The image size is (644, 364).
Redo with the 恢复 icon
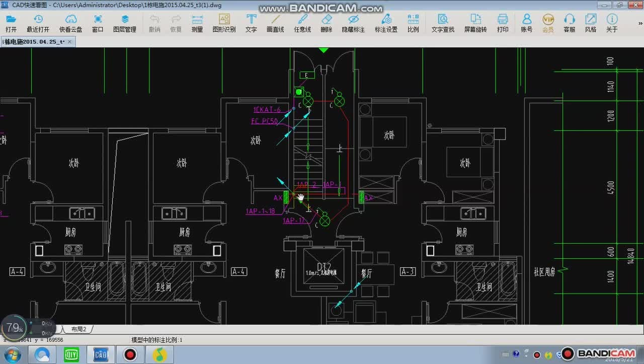(x=176, y=23)
